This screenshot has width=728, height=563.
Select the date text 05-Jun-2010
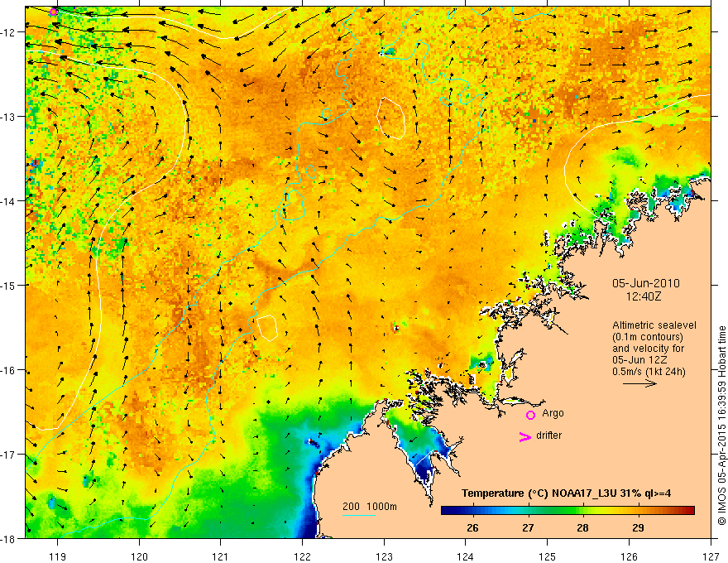[x=646, y=283]
